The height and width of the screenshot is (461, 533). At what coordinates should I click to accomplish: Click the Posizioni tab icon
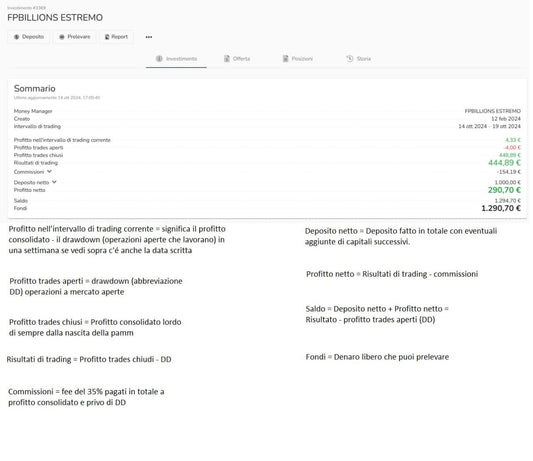286,58
